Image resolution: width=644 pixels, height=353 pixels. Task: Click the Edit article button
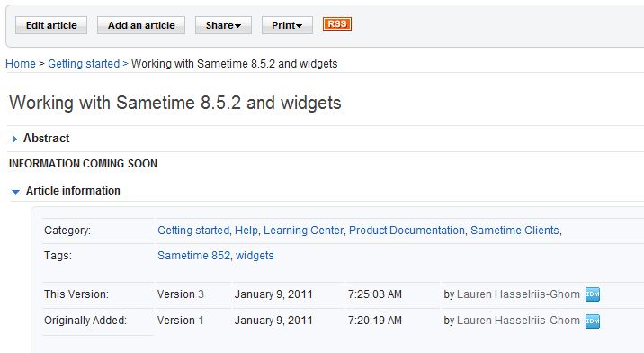click(x=51, y=25)
